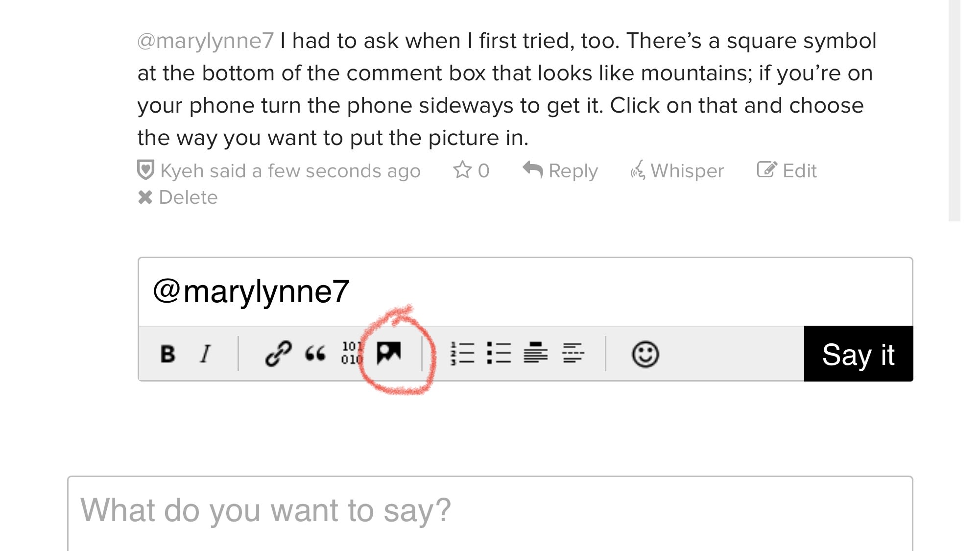This screenshot has width=980, height=551.
Task: Insert a hyperlink using the chain icon
Action: tap(278, 354)
